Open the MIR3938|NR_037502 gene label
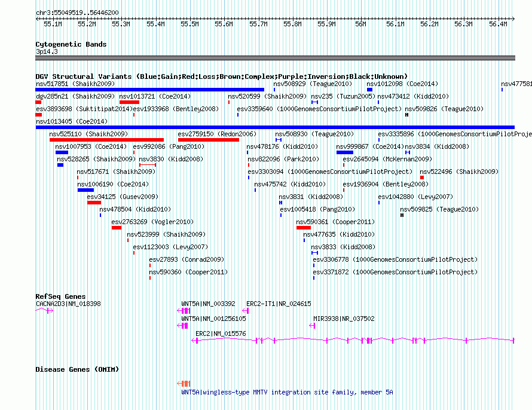 point(344,319)
